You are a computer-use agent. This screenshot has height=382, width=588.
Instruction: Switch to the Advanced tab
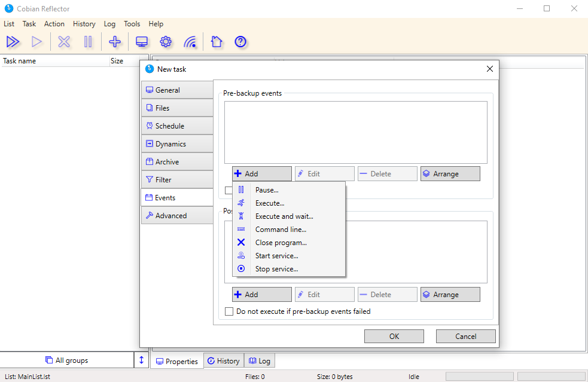(x=178, y=216)
